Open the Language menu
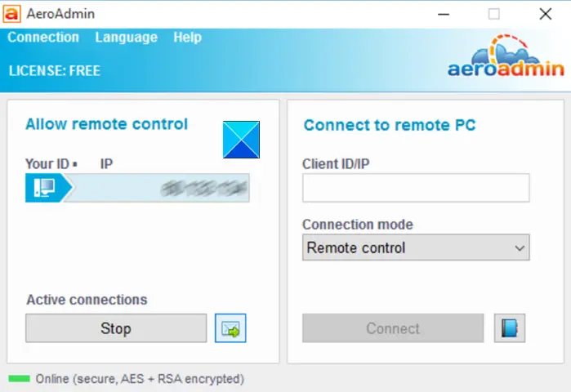 pyautogui.click(x=126, y=38)
